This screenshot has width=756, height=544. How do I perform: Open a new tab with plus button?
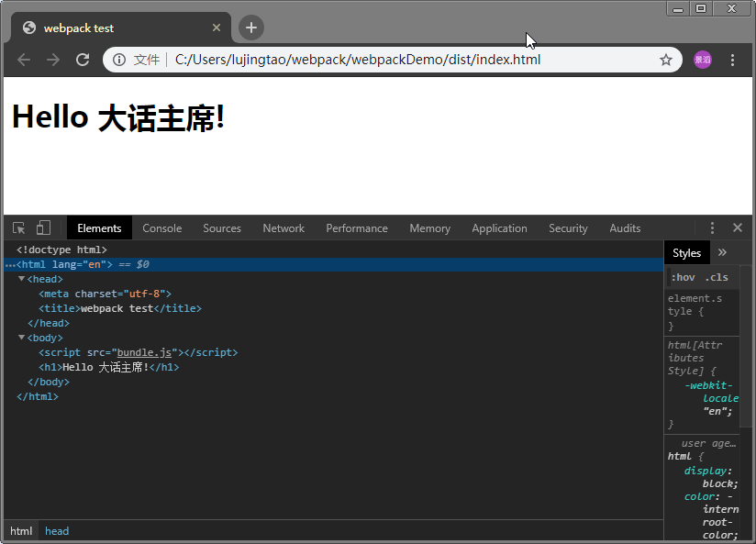point(251,28)
